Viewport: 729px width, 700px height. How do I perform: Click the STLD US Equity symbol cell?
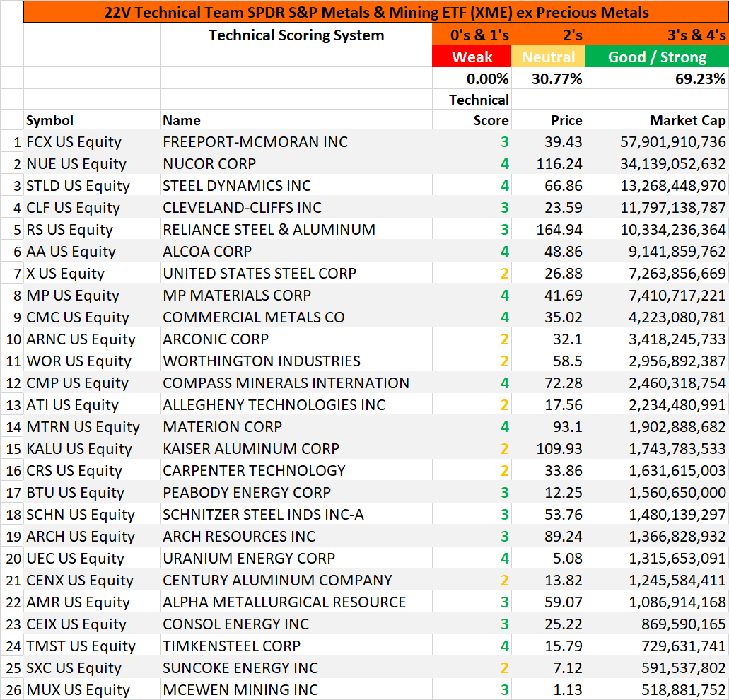[x=92, y=185]
